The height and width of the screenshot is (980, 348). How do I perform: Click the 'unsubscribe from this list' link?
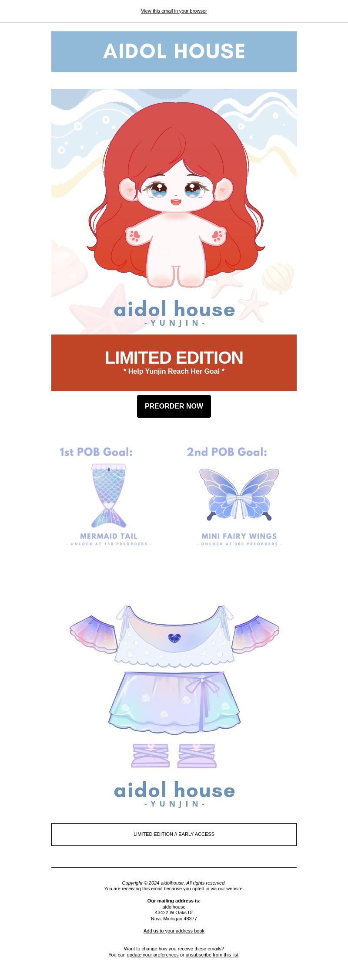click(x=212, y=955)
